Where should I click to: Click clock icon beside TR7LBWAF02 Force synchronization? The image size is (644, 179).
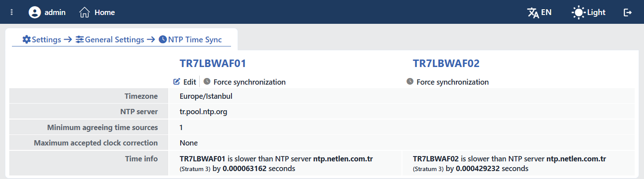click(410, 82)
